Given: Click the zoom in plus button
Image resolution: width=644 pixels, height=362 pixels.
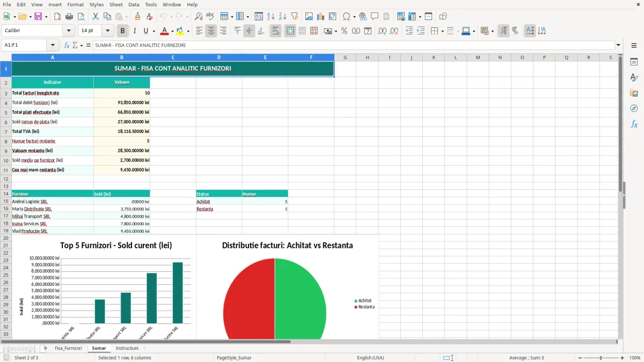Looking at the screenshot, I should 623,358.
